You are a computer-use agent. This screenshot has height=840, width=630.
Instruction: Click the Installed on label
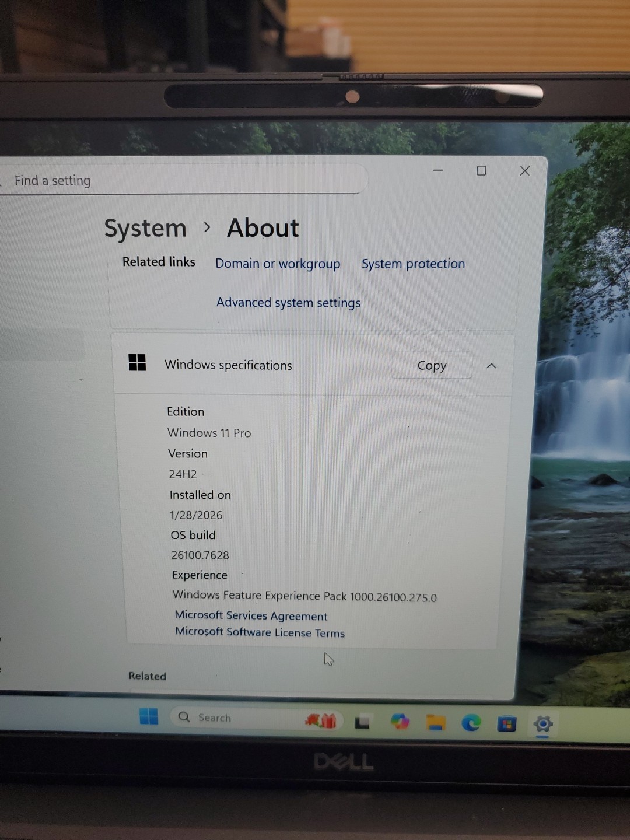(200, 495)
